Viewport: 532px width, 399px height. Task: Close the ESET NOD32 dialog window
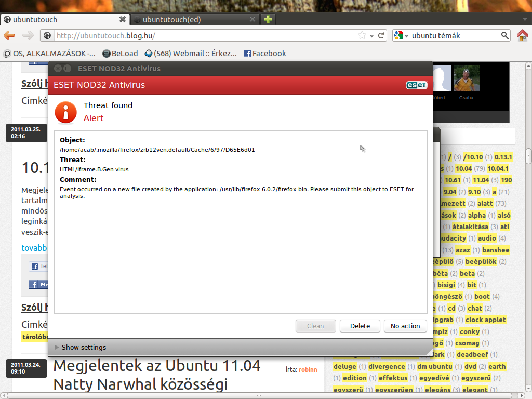click(x=58, y=69)
